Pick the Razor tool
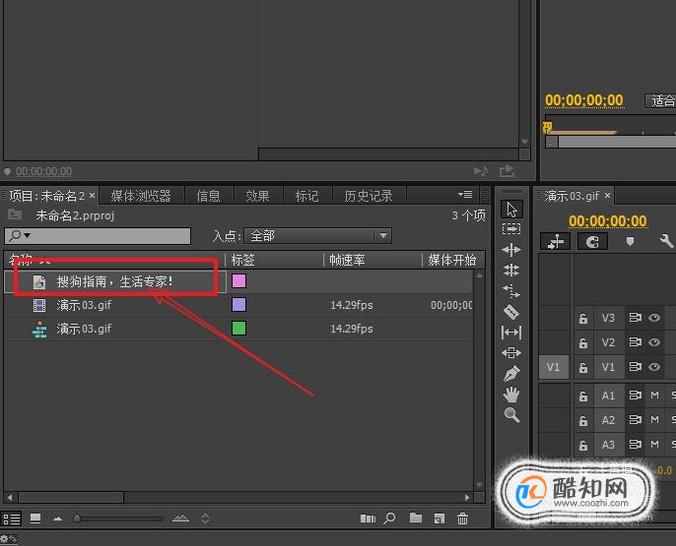 (511, 312)
